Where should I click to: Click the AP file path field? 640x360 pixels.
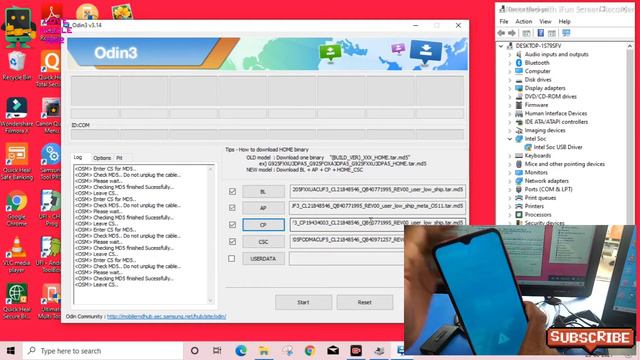tap(378, 207)
